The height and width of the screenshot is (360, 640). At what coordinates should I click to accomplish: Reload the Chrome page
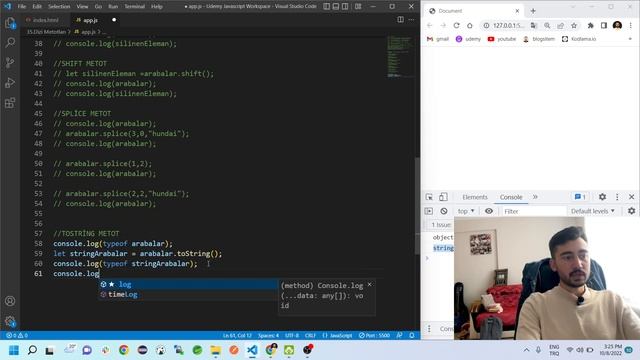click(456, 25)
